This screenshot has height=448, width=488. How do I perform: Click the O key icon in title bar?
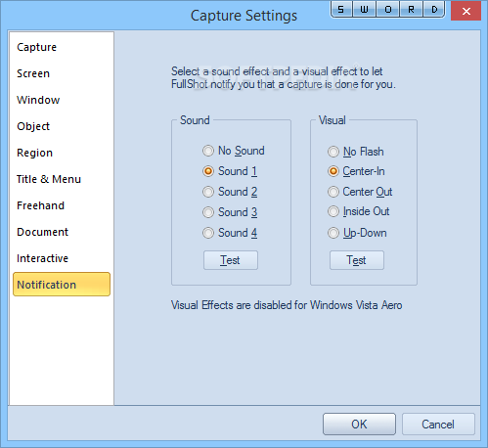pos(387,10)
